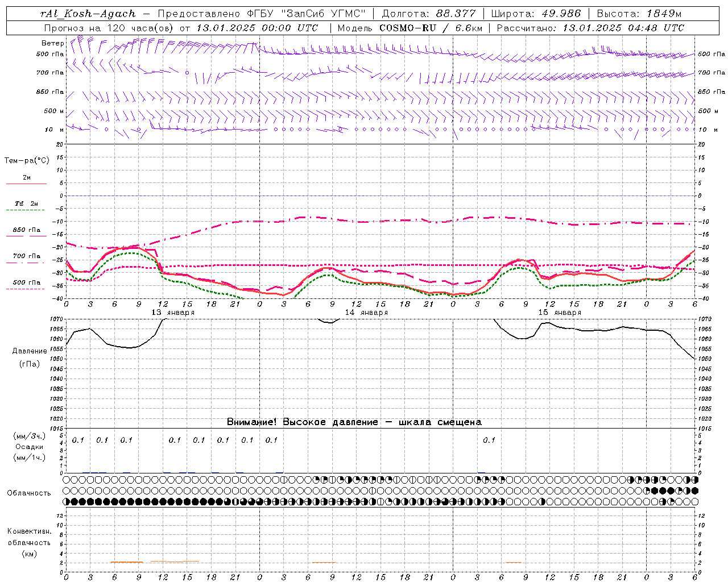
Task: Click the Широта: 49.986 value
Action: coord(536,14)
